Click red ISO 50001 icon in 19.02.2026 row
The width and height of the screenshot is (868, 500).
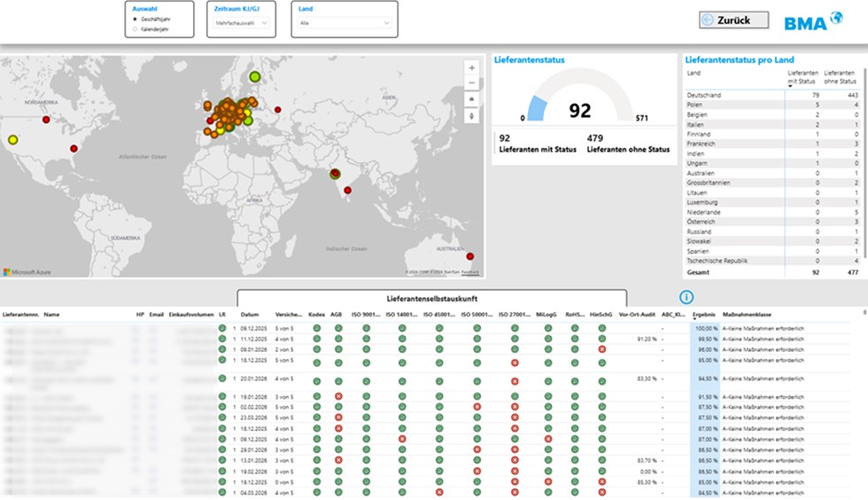(477, 471)
